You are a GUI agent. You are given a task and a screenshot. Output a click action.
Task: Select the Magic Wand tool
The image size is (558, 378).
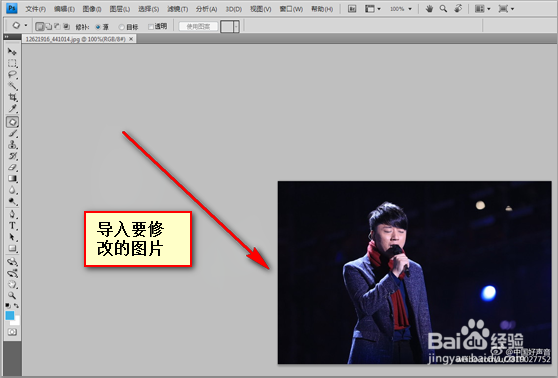[12, 86]
